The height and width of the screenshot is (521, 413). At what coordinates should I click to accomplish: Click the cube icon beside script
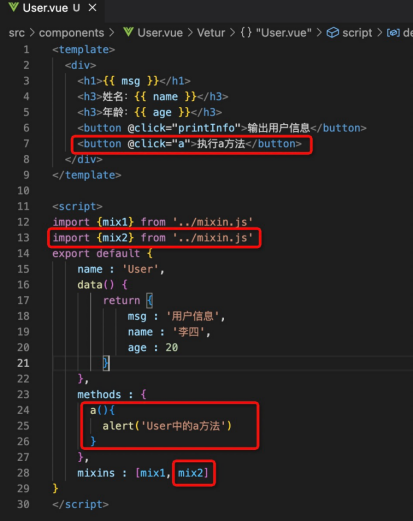tap(332, 33)
